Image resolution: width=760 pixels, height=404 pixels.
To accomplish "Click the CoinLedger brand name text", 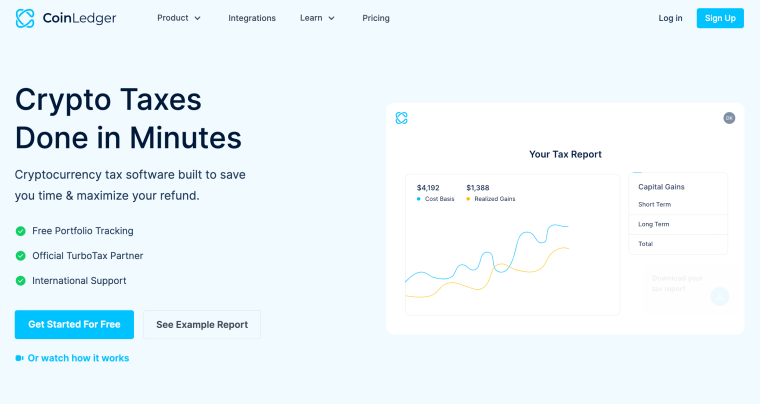I will pyautogui.click(x=79, y=18).
